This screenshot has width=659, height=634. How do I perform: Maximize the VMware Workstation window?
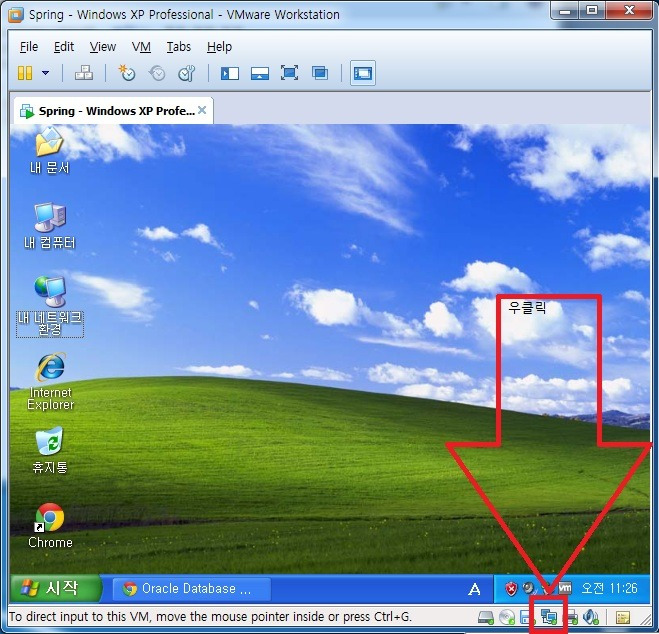592,11
